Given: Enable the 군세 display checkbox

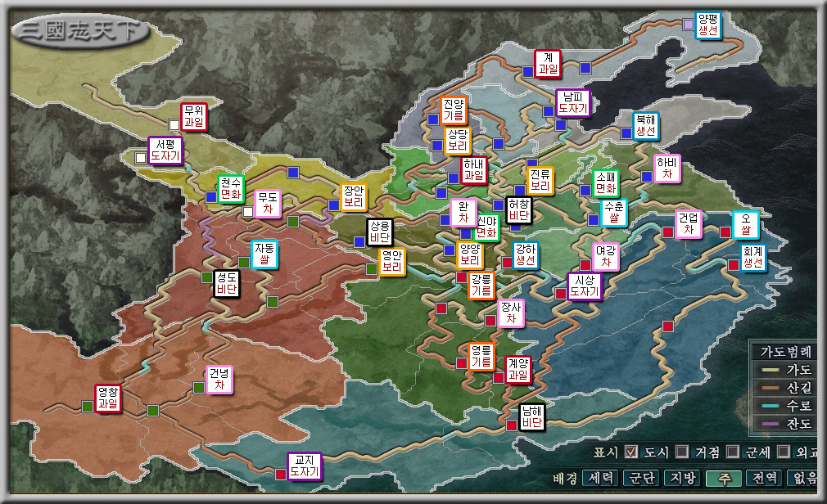Looking at the screenshot, I should point(733,452).
